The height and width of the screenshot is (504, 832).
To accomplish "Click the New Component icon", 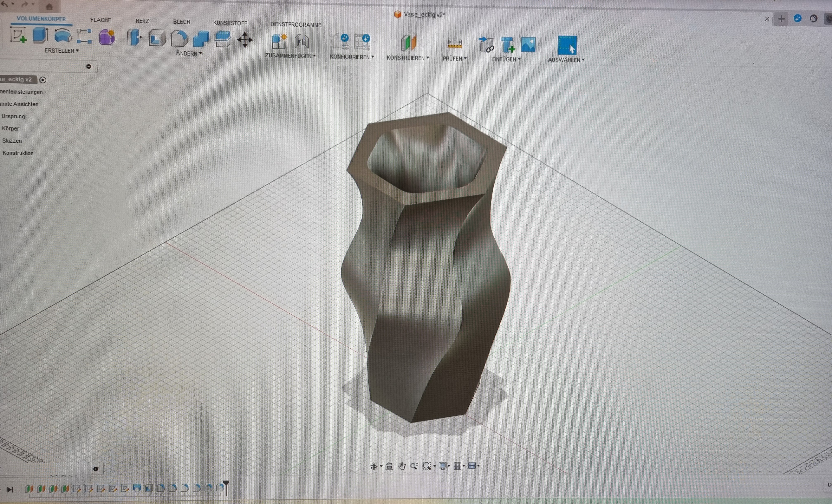I will point(279,41).
